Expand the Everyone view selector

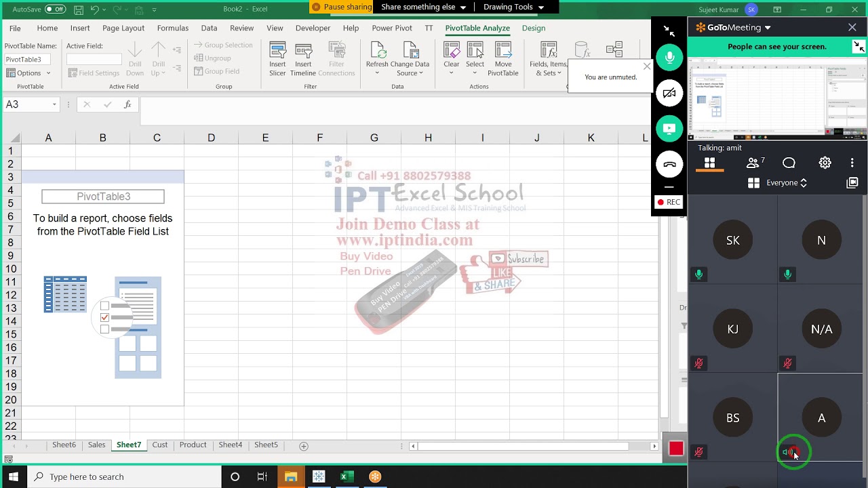(787, 182)
